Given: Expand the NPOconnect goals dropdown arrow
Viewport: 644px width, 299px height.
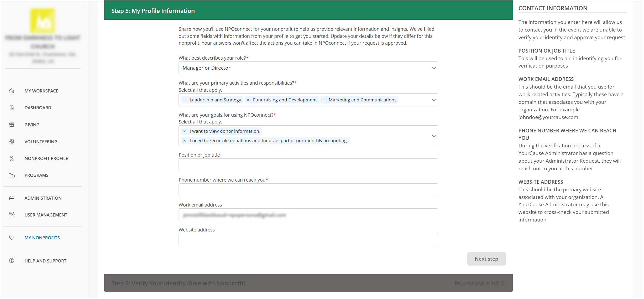Looking at the screenshot, I should 434,136.
